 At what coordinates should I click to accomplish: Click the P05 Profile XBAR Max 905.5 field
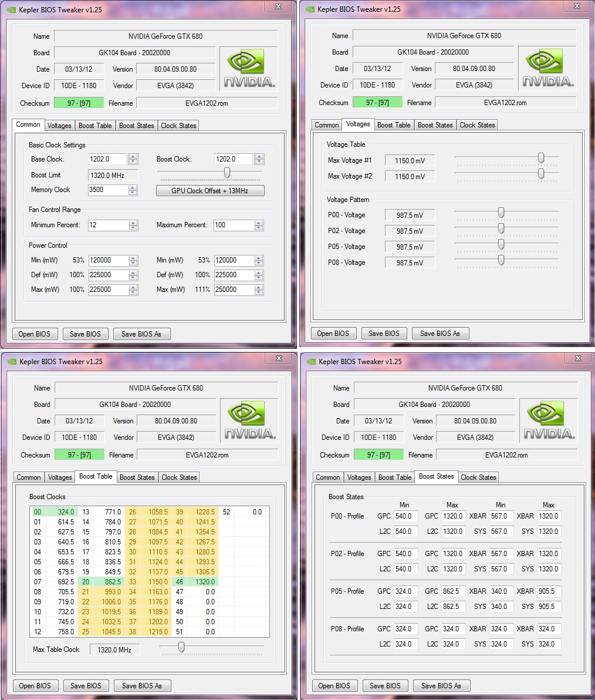pos(549,591)
